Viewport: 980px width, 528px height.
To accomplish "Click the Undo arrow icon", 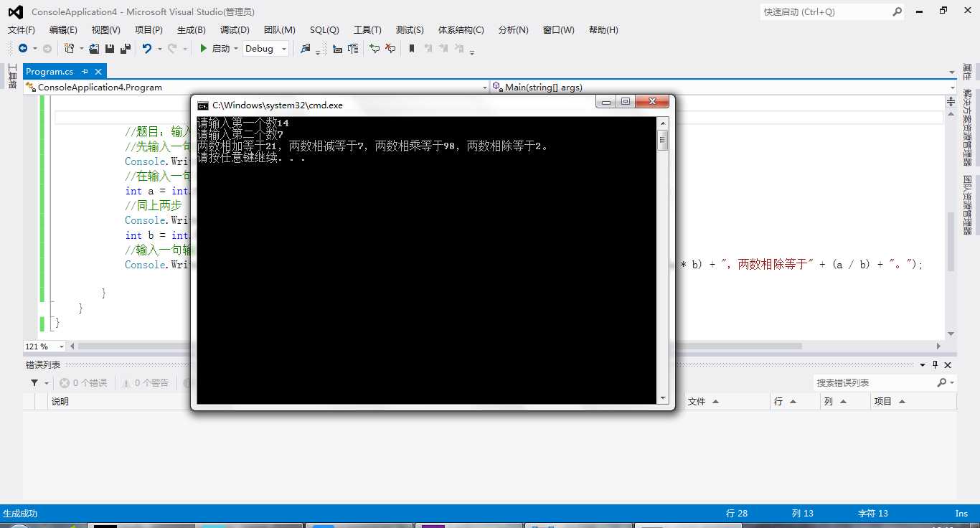I will (147, 48).
